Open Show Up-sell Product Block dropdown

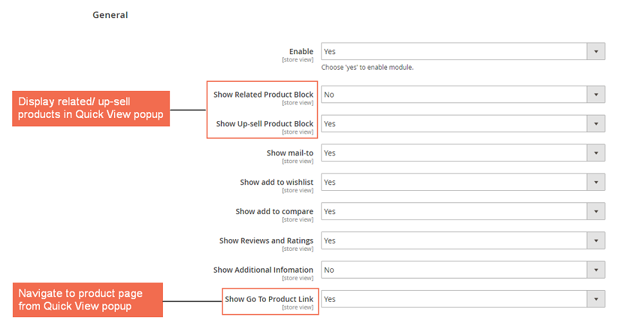pos(454,124)
